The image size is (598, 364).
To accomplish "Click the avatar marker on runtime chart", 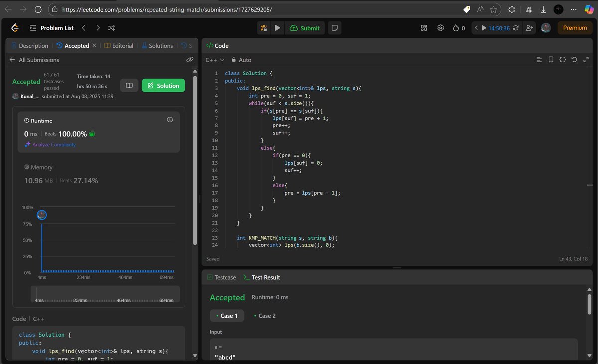I will click(x=42, y=215).
